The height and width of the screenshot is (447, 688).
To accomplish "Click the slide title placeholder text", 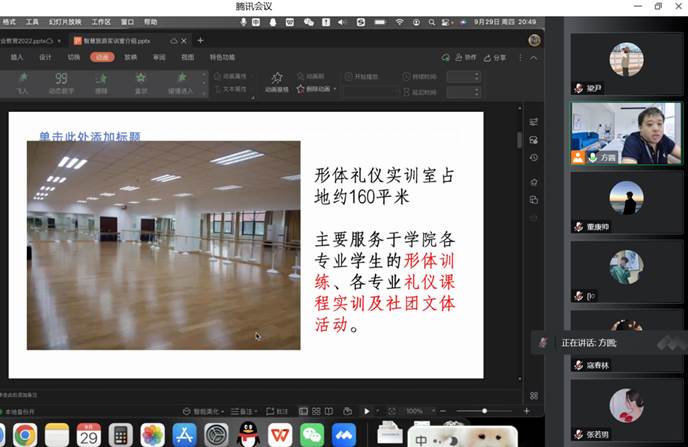I will [90, 136].
